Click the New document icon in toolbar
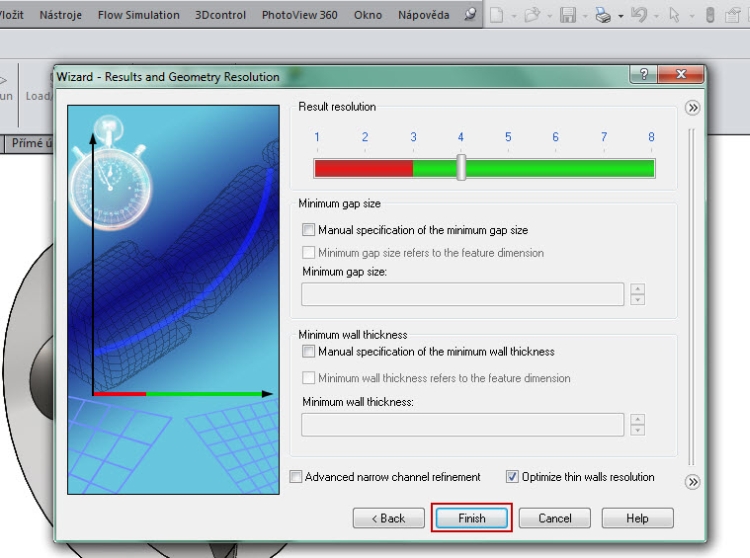Screen dimensions: 750x558 [496, 15]
